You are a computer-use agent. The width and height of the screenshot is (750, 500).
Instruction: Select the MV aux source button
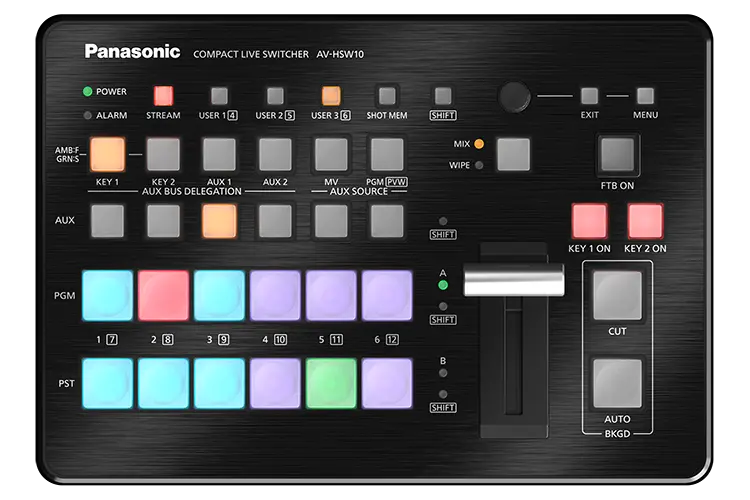point(331,154)
